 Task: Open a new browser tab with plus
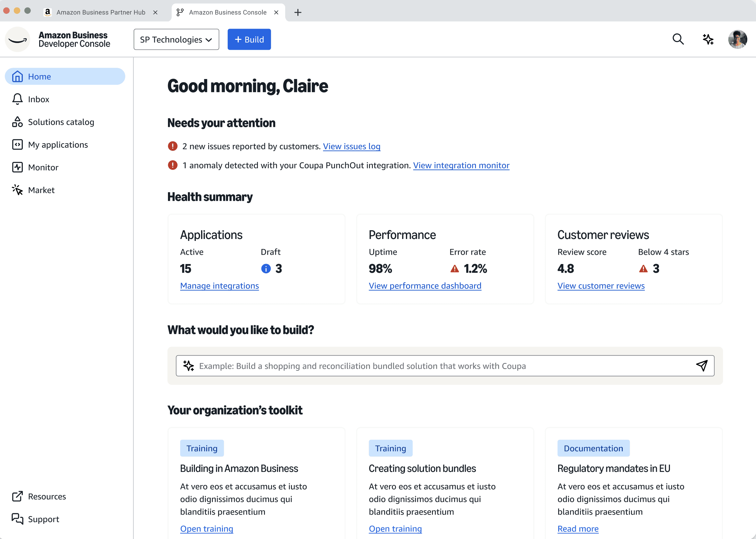coord(298,13)
